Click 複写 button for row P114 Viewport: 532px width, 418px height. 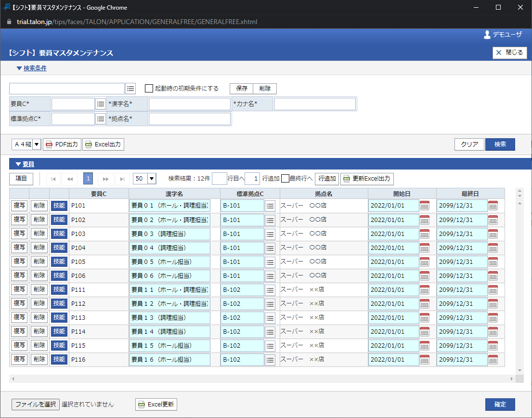point(19,331)
